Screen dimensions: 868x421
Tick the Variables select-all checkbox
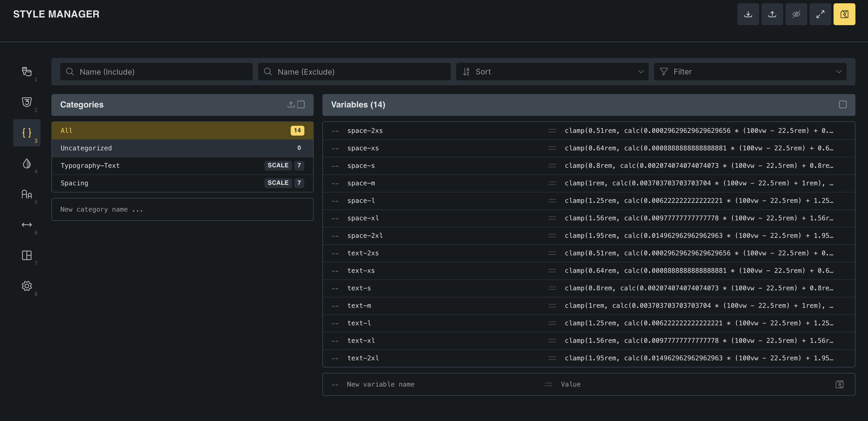coord(842,104)
